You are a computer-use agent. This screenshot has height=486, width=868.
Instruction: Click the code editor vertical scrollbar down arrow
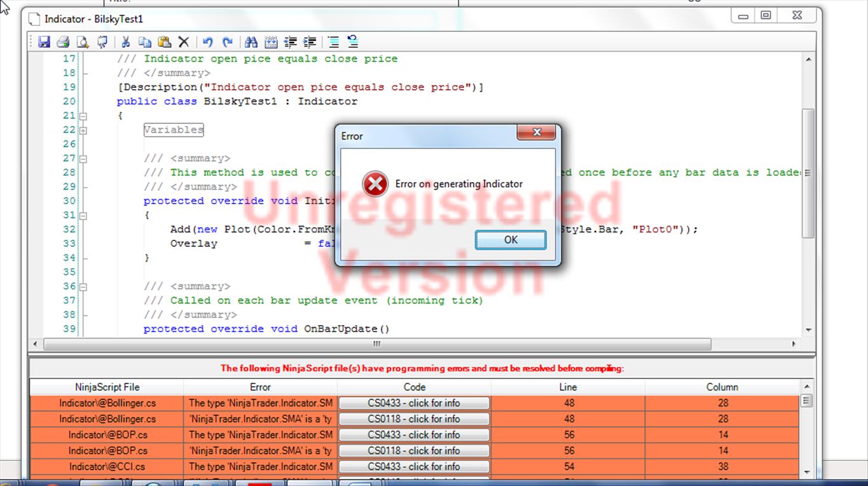[808, 330]
